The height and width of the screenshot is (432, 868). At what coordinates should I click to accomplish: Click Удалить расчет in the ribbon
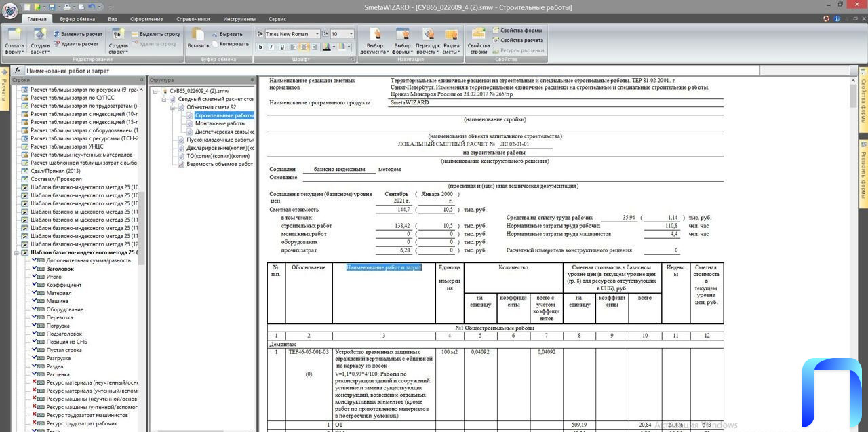coord(75,43)
